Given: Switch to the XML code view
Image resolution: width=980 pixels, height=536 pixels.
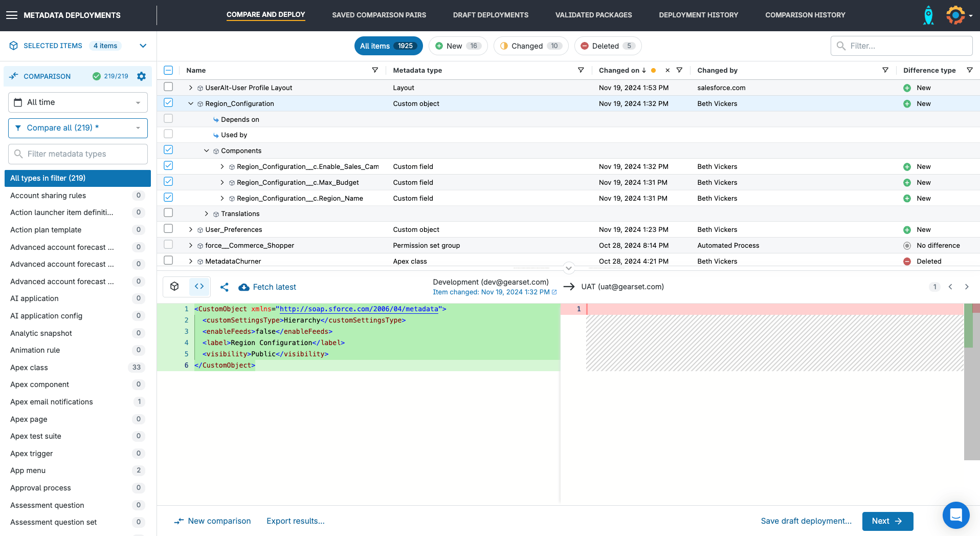Looking at the screenshot, I should click(199, 287).
